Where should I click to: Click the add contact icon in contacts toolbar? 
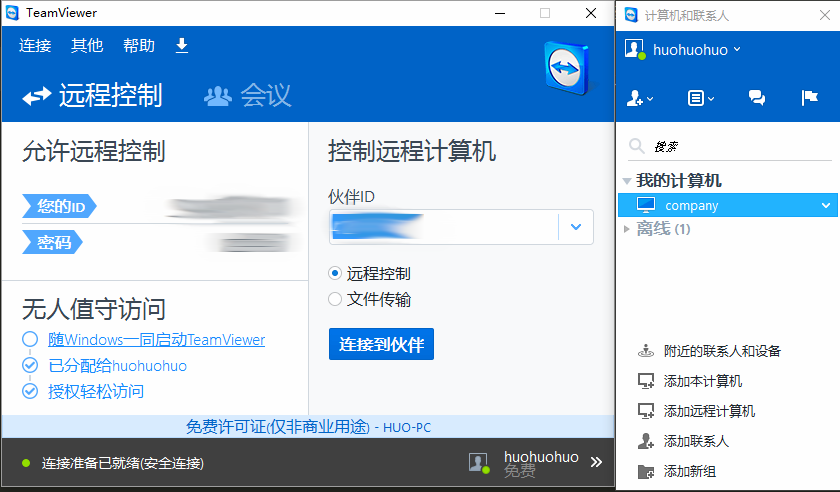click(x=638, y=98)
